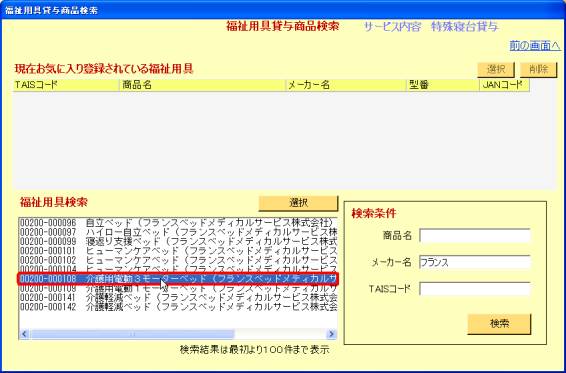The image size is (566, 373).
Task: Click the 型番 column header
Action: pyautogui.click(x=443, y=85)
